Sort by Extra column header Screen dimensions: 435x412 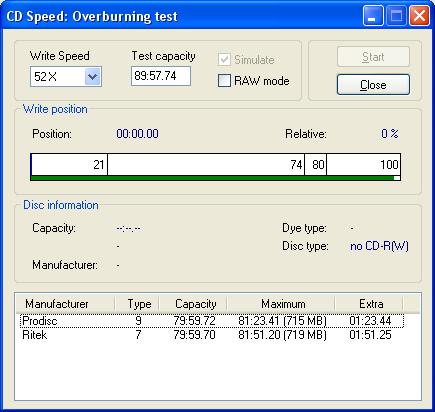[x=369, y=304]
